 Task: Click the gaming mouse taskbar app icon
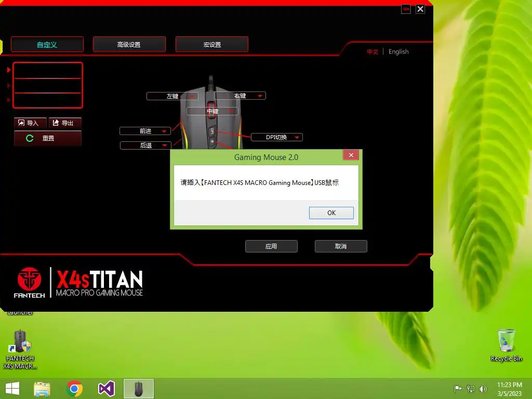coord(138,389)
